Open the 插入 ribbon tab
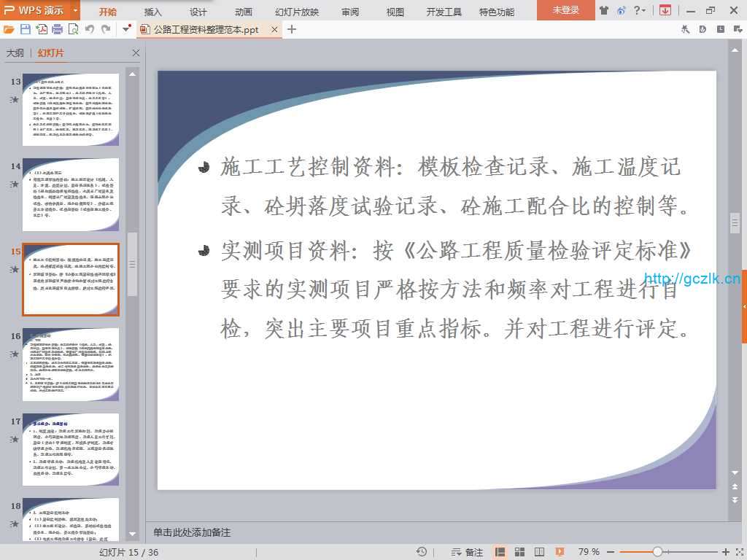The height and width of the screenshot is (560, 747). click(153, 12)
